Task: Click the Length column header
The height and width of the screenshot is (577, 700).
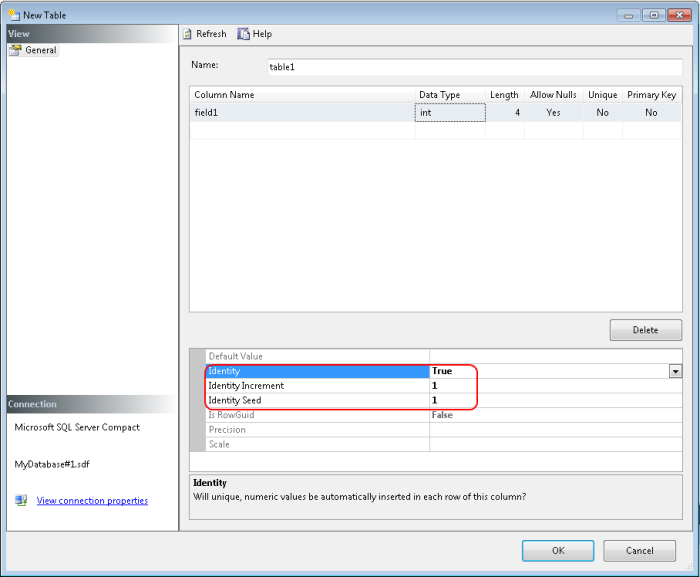Action: click(505, 95)
